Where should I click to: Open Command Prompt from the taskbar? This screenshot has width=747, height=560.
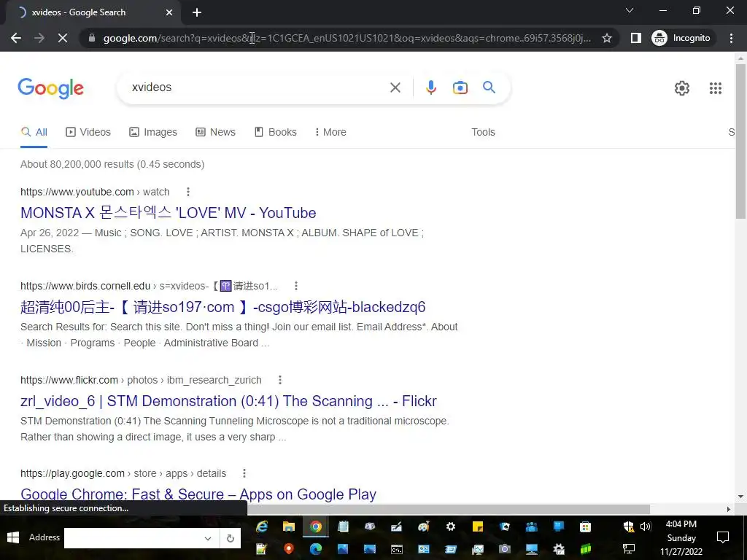coord(396,549)
